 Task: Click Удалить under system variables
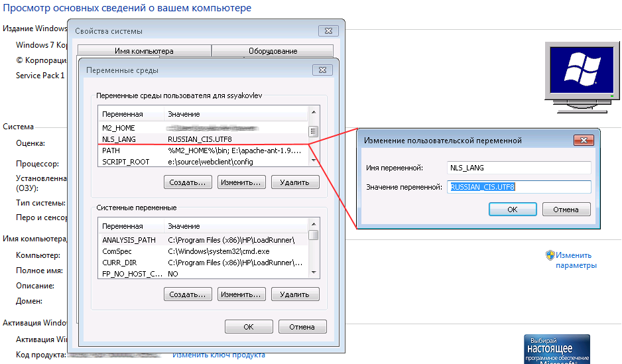(295, 294)
